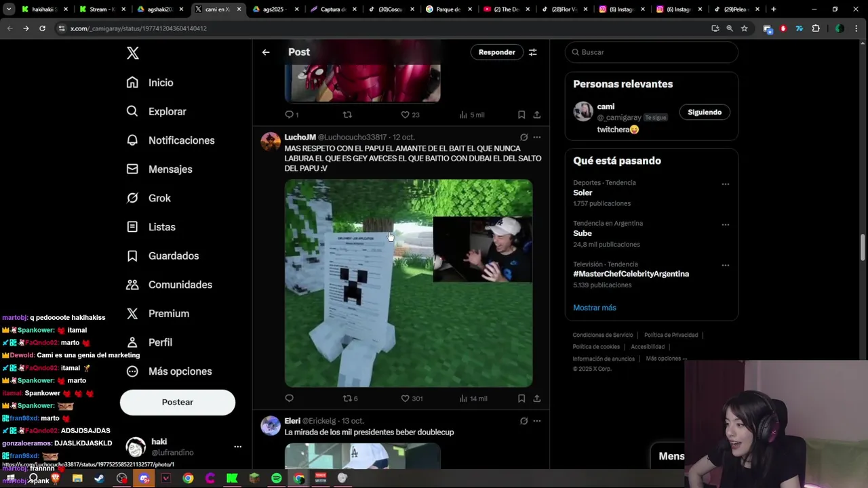This screenshot has width=868, height=488.
Task: View analytics of post with 5 mil views
Action: click(472, 115)
